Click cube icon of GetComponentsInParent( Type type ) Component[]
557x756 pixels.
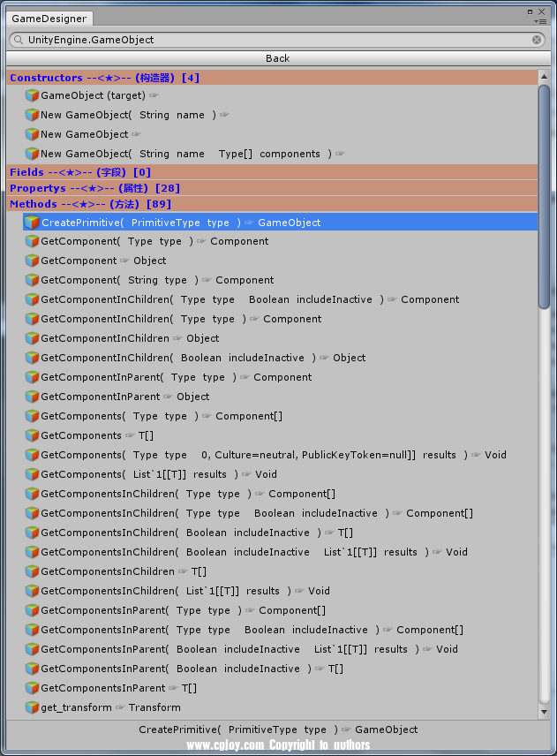32,610
